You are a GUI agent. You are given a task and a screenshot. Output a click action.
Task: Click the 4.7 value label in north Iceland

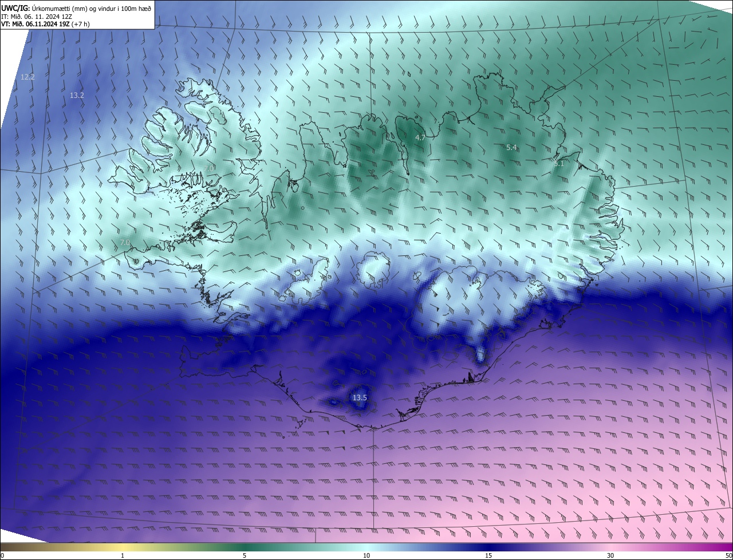tap(420, 137)
